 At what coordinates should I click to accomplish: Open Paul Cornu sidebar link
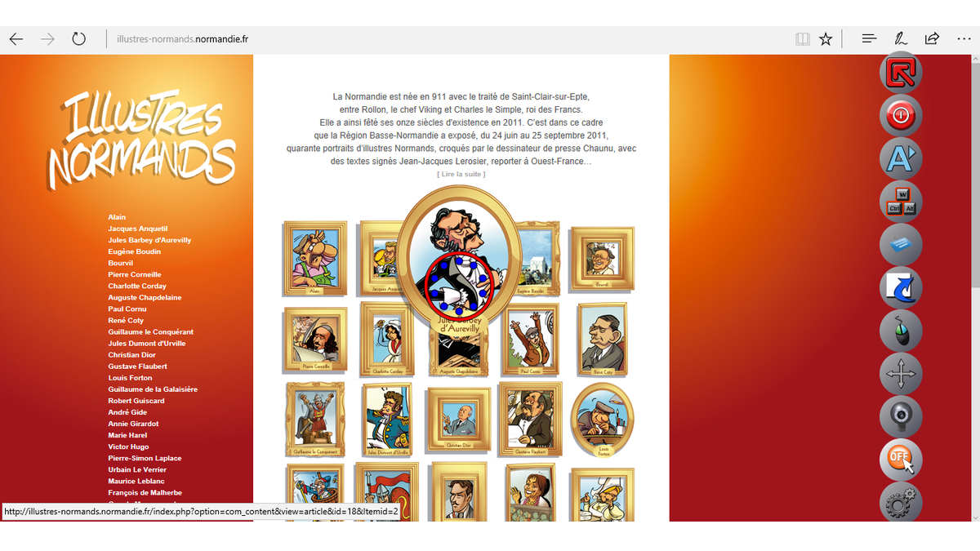click(x=126, y=309)
